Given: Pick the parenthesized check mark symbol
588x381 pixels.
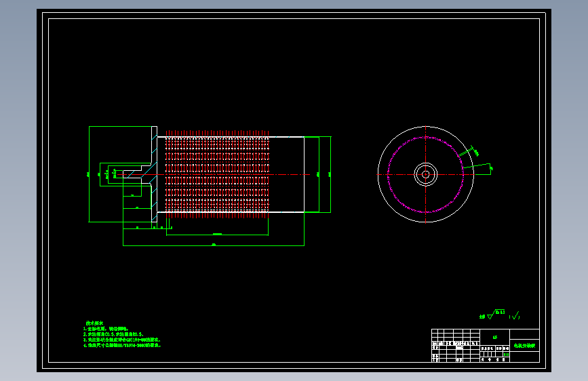Looking at the screenshot, I should (x=515, y=316).
